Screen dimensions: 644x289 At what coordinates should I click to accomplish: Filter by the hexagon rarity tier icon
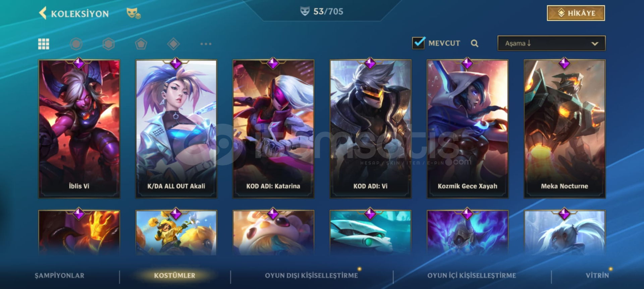tap(76, 44)
